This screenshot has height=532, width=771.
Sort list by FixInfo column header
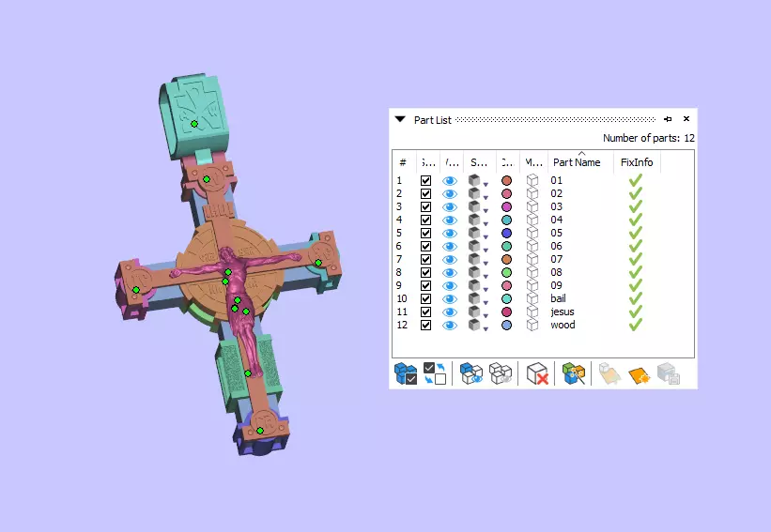click(637, 162)
